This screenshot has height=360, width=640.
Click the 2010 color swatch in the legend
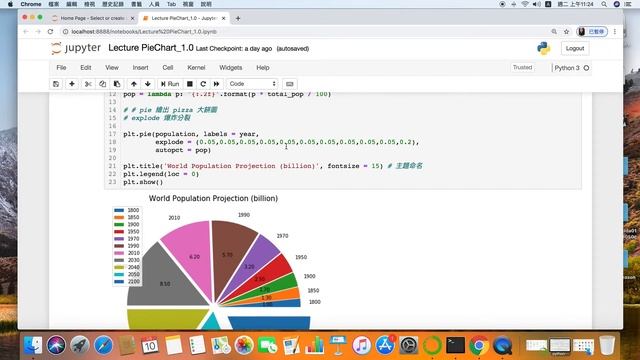pos(119,253)
